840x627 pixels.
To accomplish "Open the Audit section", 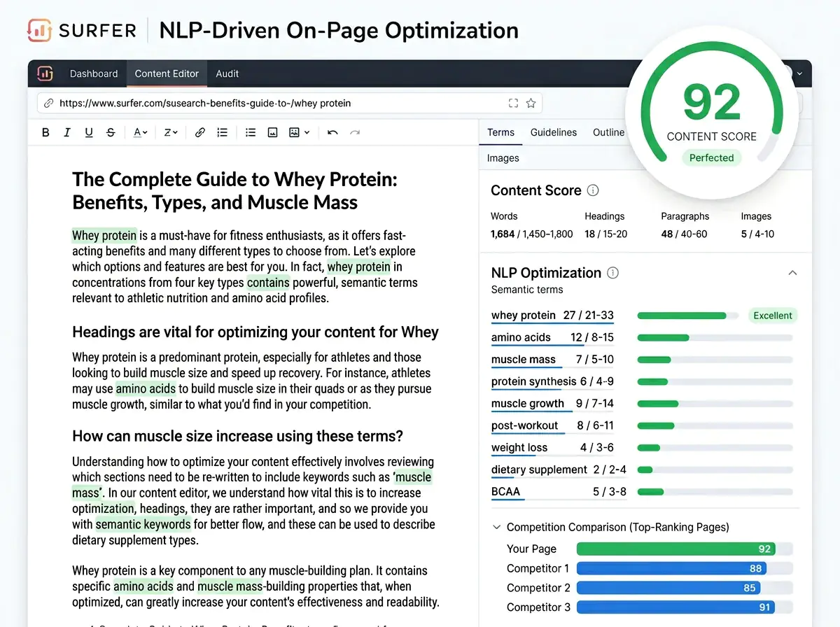I will pos(227,73).
